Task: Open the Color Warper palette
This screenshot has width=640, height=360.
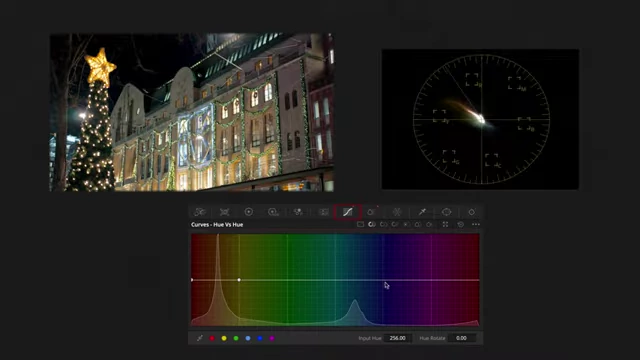Action: tap(371, 212)
